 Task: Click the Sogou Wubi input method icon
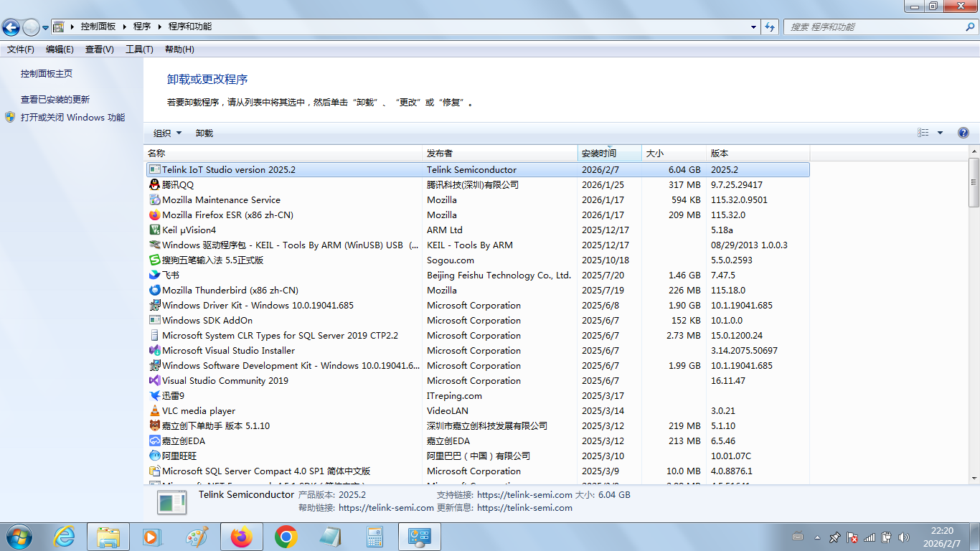(x=154, y=260)
